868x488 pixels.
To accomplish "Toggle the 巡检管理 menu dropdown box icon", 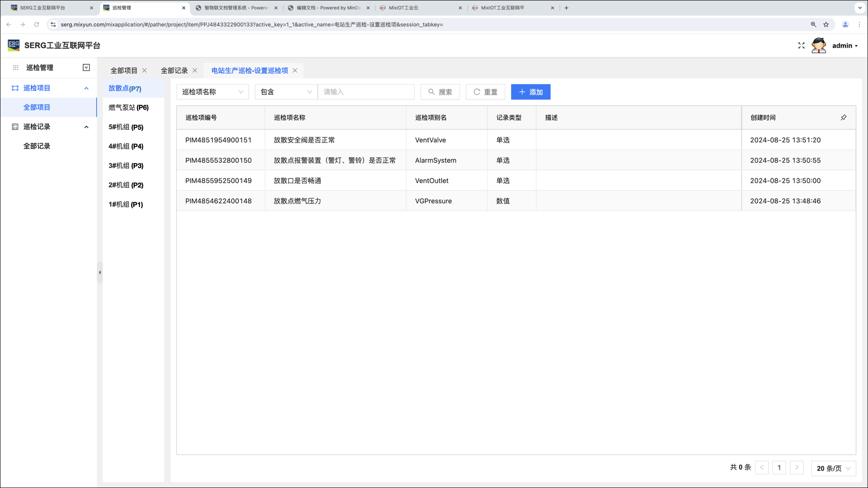I will 86,68.
